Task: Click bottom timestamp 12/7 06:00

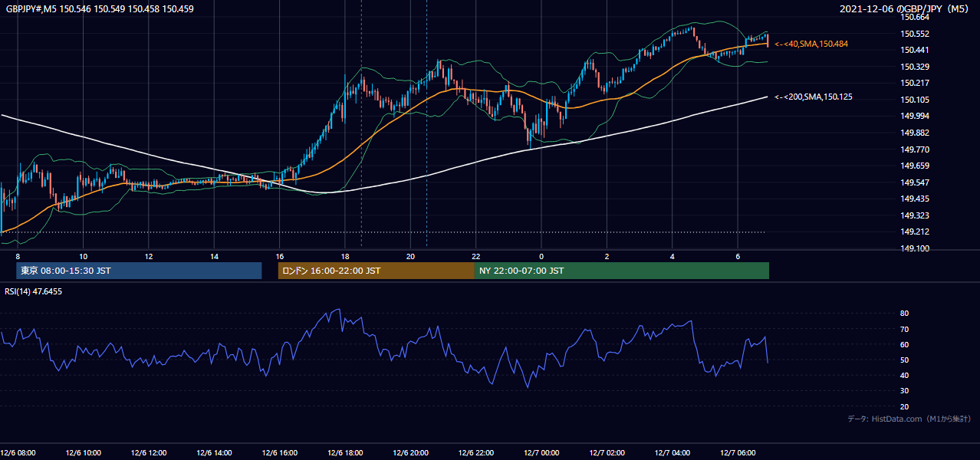Action: tap(737, 452)
